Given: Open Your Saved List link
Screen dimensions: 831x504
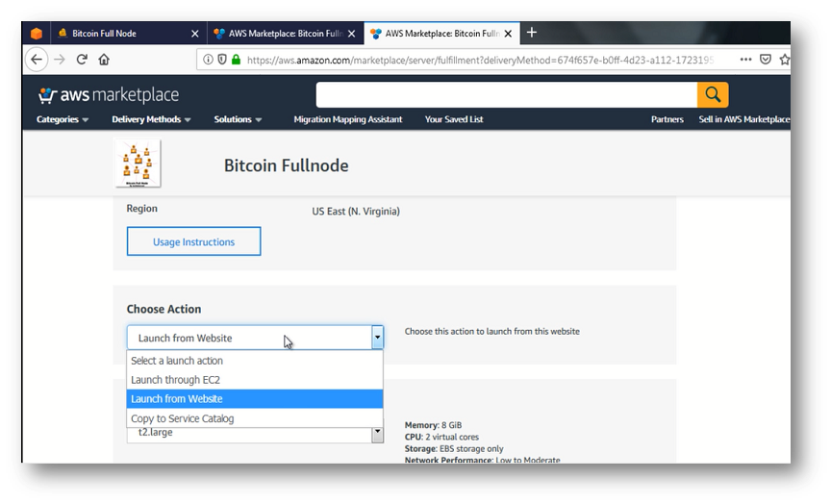Looking at the screenshot, I should [x=454, y=119].
